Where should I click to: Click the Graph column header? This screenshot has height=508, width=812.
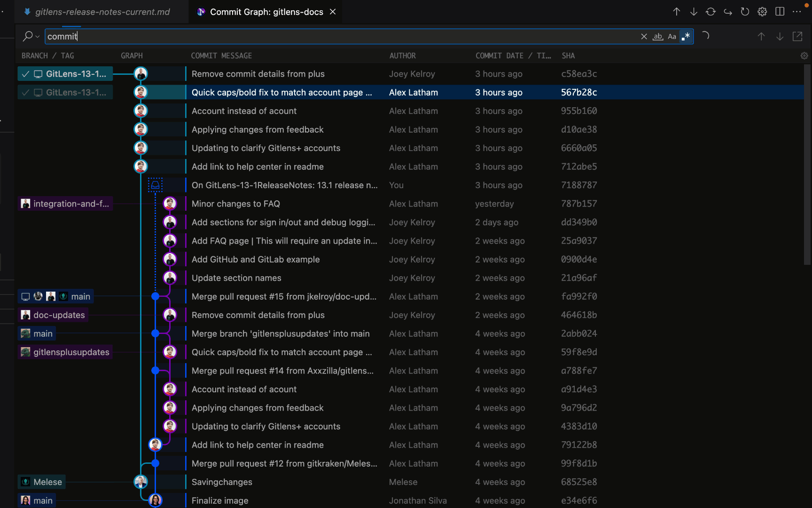132,56
